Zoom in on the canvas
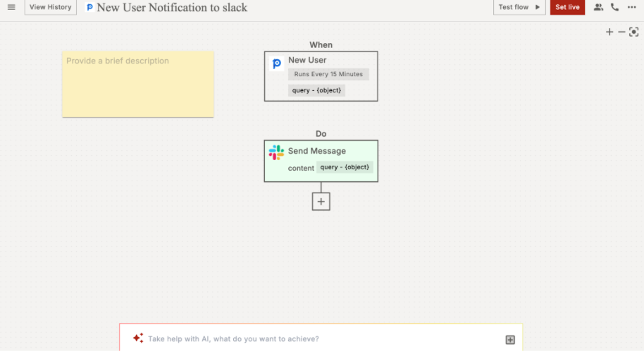The width and height of the screenshot is (644, 354). (609, 32)
